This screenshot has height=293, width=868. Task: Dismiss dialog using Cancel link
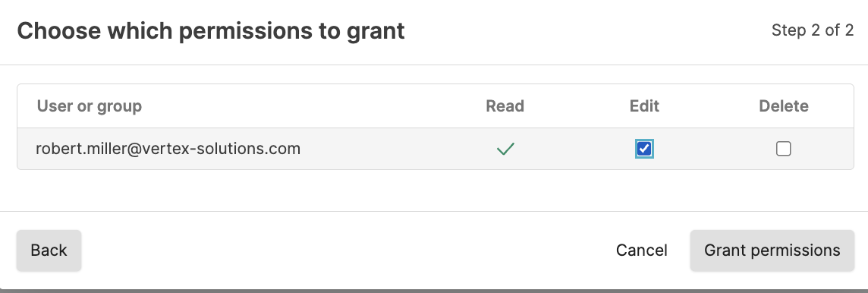coord(642,250)
